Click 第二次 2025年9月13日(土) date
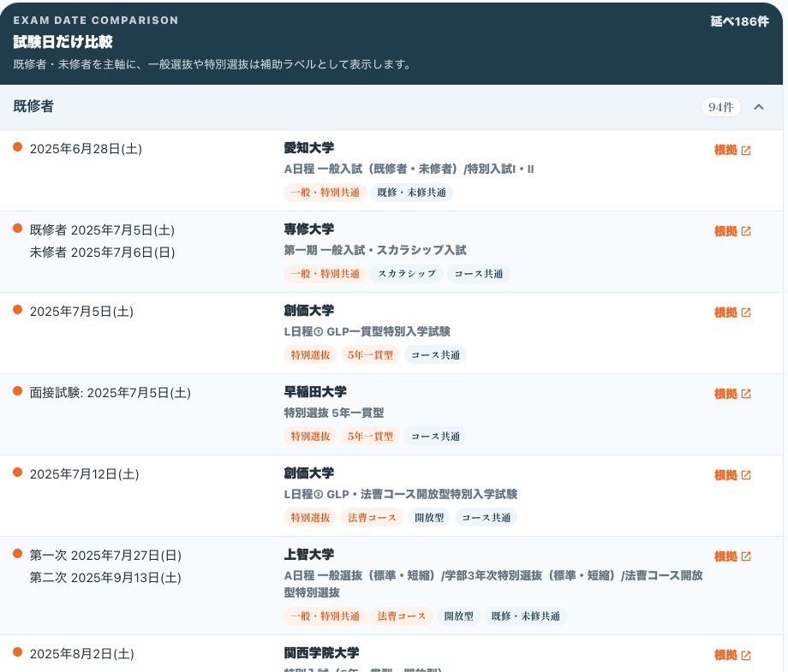The height and width of the screenshot is (672, 788). (105, 578)
